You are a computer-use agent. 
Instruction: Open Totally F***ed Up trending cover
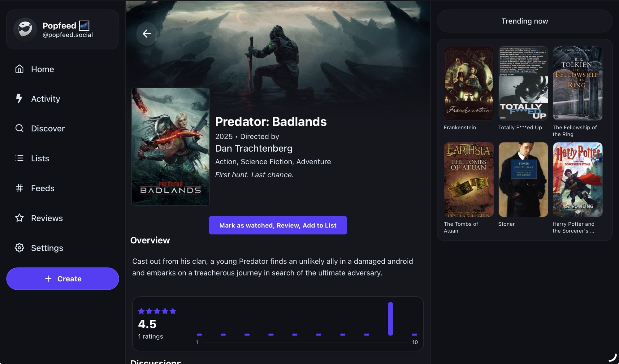[523, 83]
